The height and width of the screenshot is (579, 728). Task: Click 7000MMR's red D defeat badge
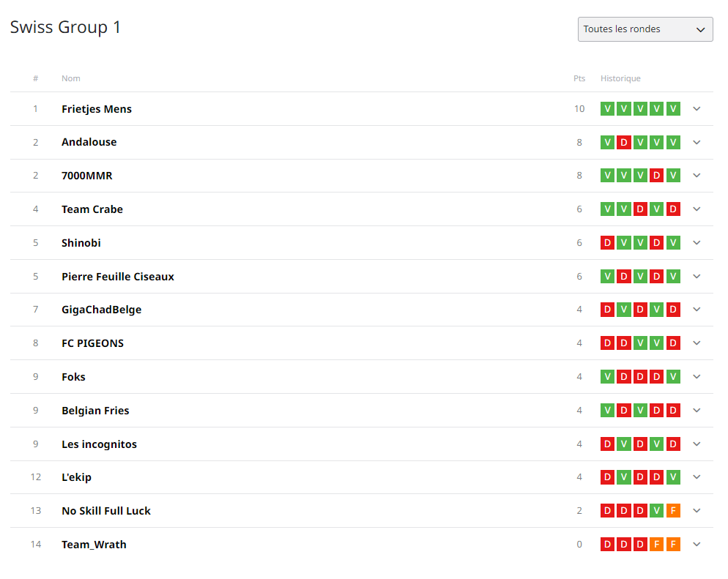(656, 176)
